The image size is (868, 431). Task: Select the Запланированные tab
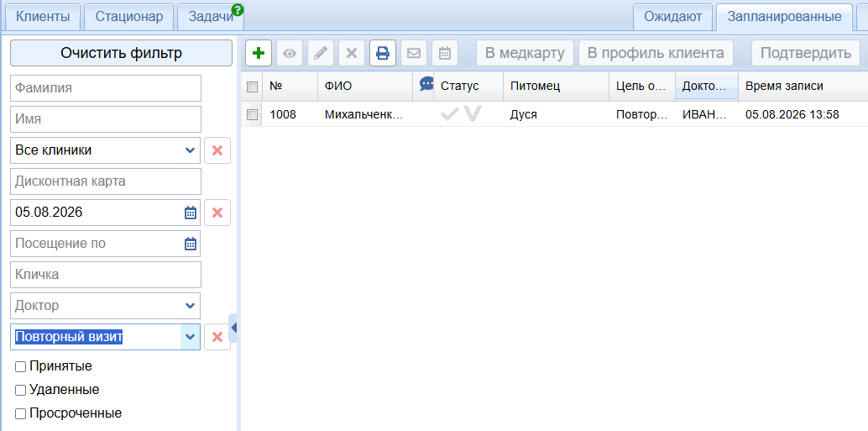coord(784,17)
